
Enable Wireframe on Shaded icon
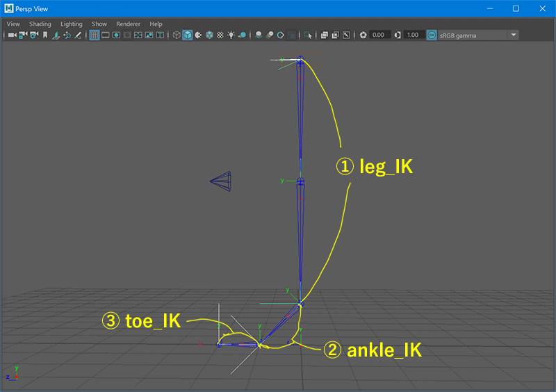(x=210, y=35)
